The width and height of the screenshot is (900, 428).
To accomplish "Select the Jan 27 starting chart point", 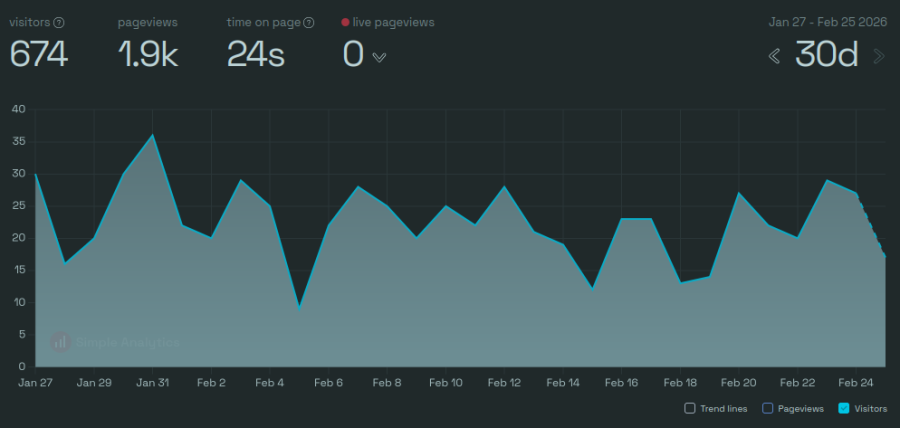I will 36,174.
